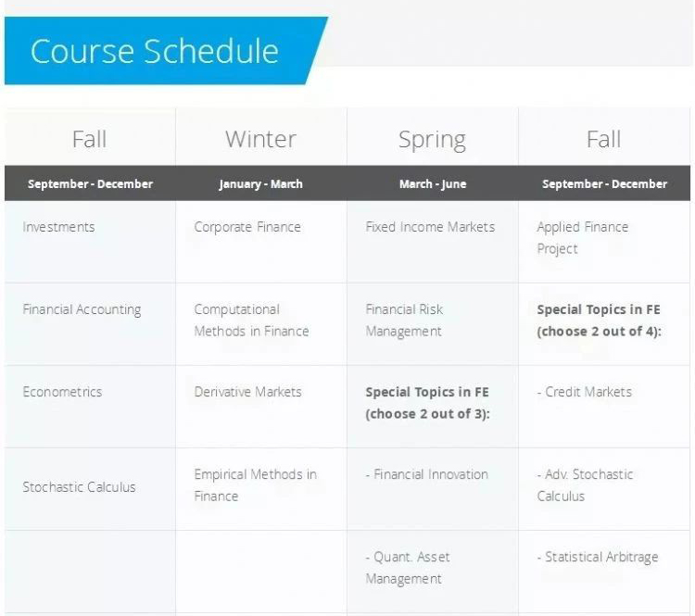This screenshot has width=695, height=616.
Task: Select the Credit Markets elective
Action: (584, 392)
